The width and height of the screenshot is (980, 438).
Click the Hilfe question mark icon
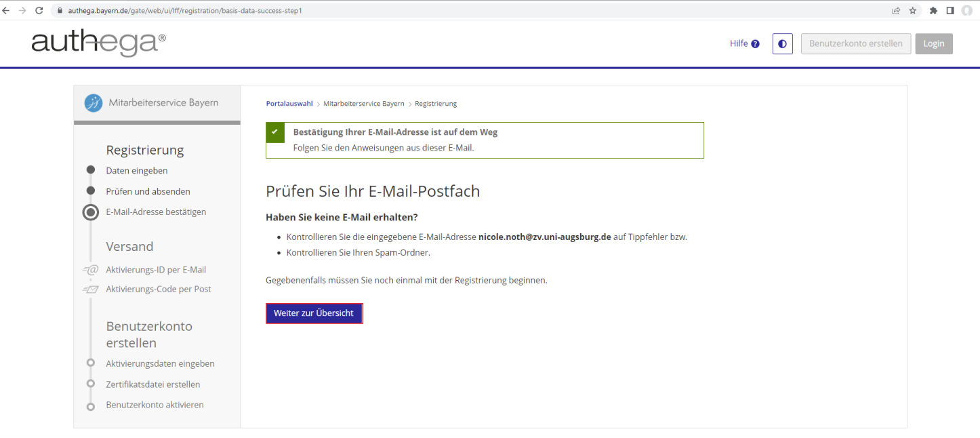click(x=756, y=44)
